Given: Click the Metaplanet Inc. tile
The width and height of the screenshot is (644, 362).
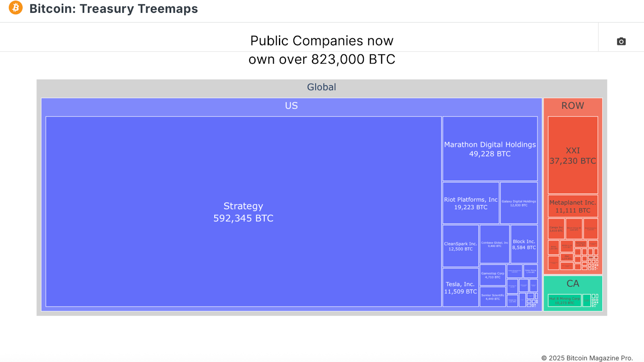Looking at the screenshot, I should pyautogui.click(x=572, y=206).
